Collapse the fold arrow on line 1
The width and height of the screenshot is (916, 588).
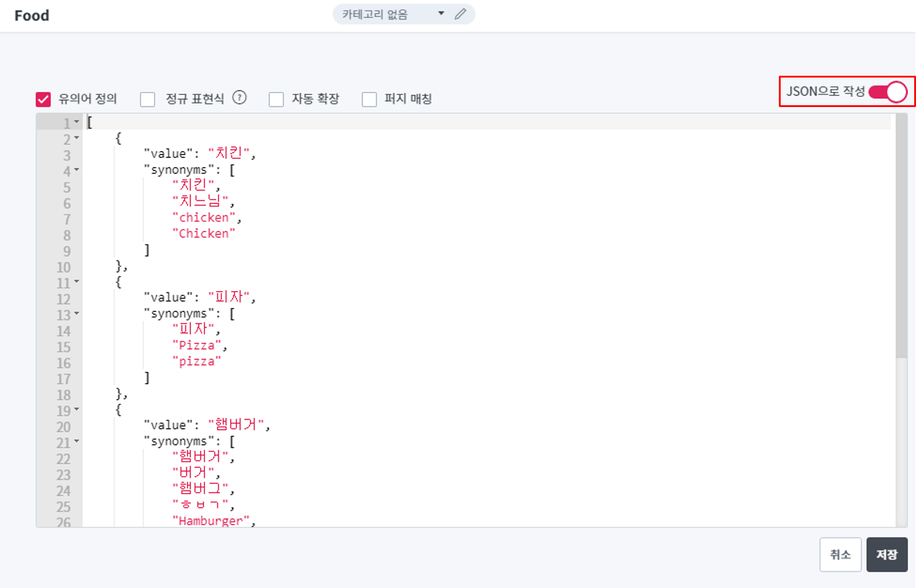tap(76, 122)
